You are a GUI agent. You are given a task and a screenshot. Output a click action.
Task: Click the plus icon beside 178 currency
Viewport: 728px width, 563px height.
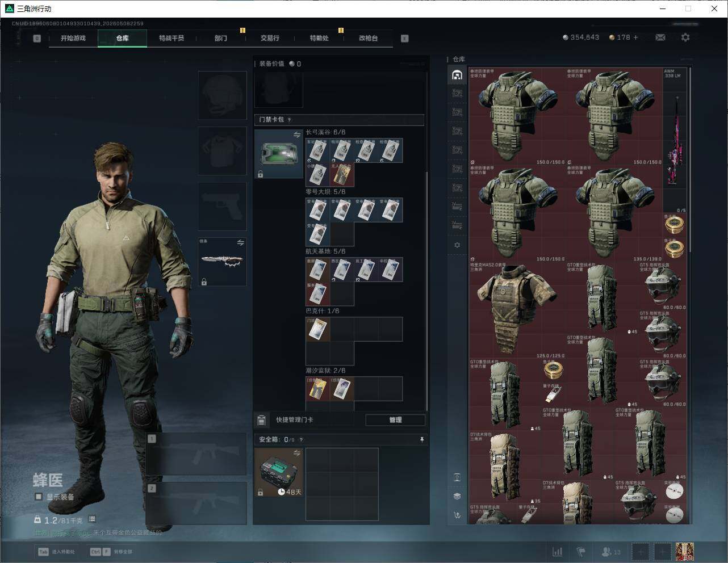click(x=635, y=37)
